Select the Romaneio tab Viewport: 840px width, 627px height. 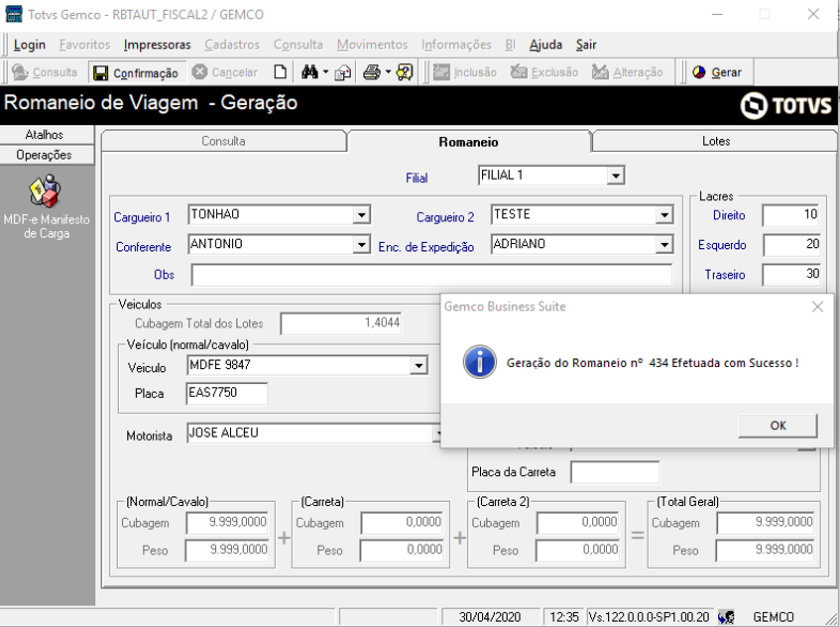click(468, 142)
